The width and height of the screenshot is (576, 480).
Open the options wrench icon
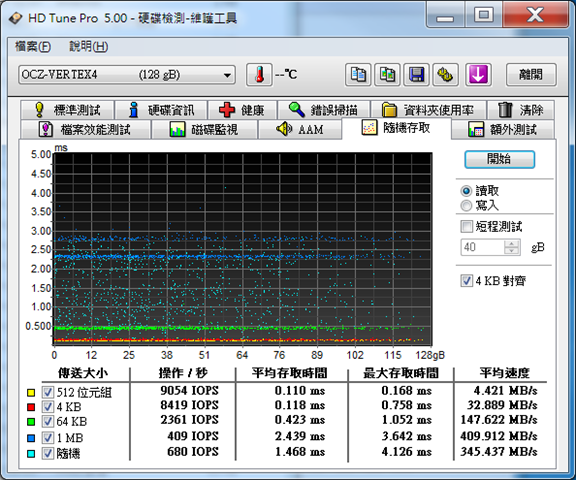(445, 75)
